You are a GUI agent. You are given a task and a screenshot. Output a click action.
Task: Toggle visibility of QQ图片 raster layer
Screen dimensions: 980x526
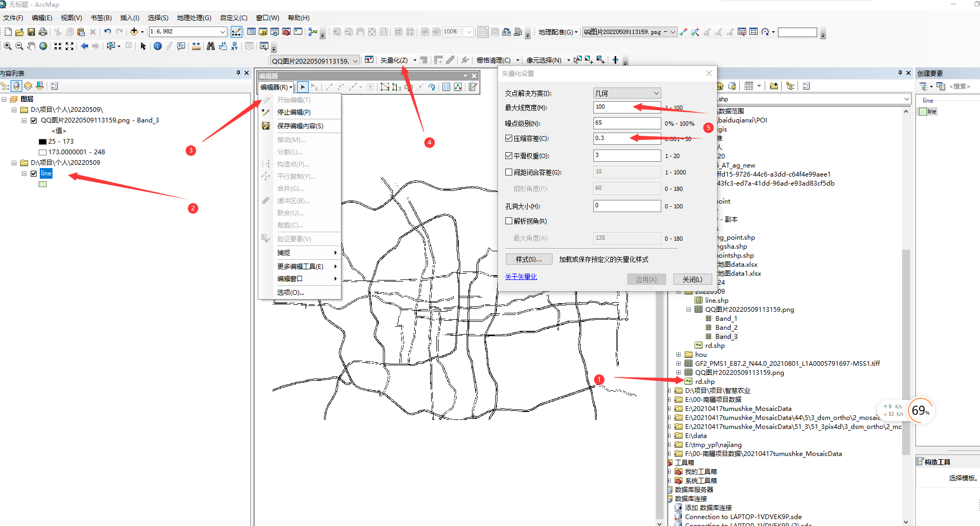tap(34, 120)
